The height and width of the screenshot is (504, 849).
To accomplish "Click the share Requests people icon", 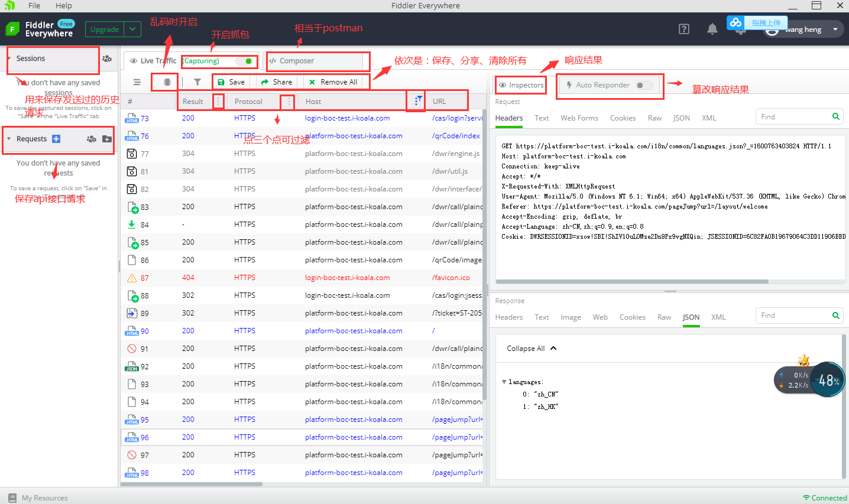I will point(92,139).
